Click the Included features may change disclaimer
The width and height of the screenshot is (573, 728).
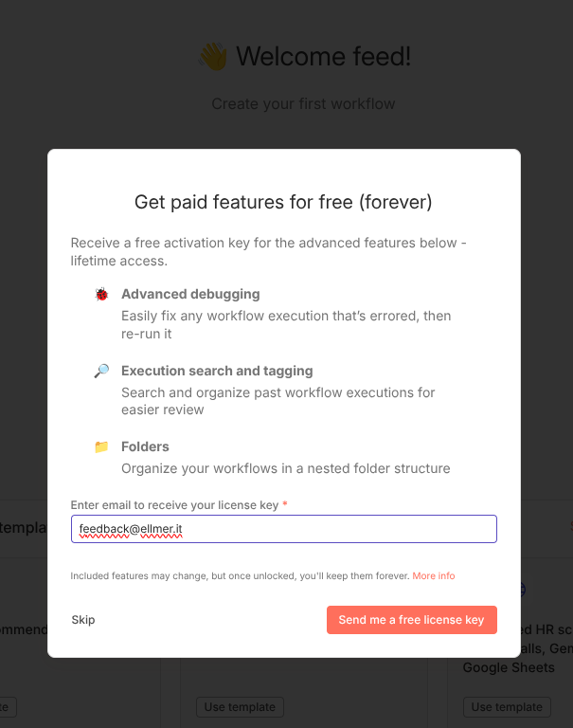(x=240, y=576)
